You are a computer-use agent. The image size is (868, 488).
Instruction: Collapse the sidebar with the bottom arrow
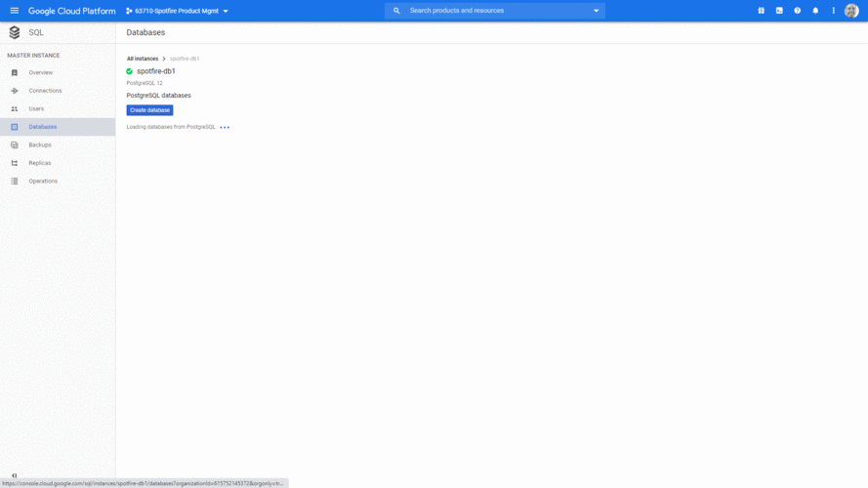point(15,475)
